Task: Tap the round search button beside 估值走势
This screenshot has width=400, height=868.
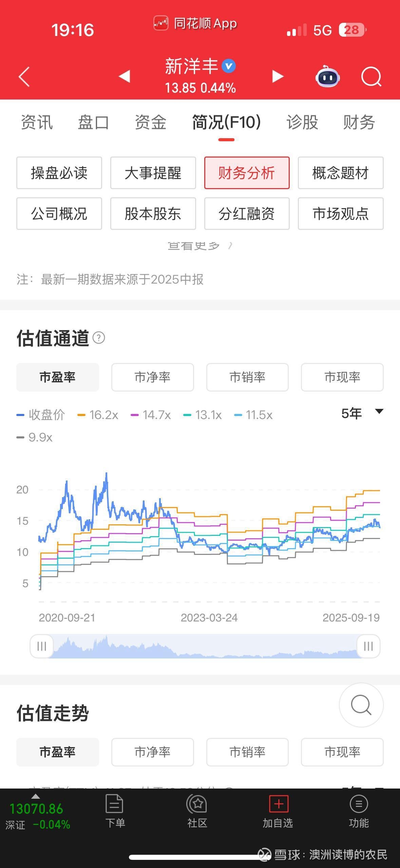Action: 361,705
